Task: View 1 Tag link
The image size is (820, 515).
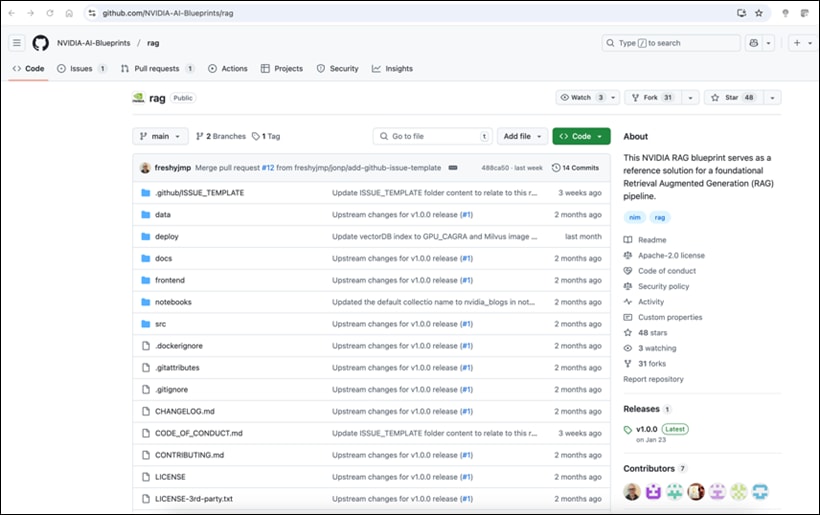Action: [x=266, y=136]
